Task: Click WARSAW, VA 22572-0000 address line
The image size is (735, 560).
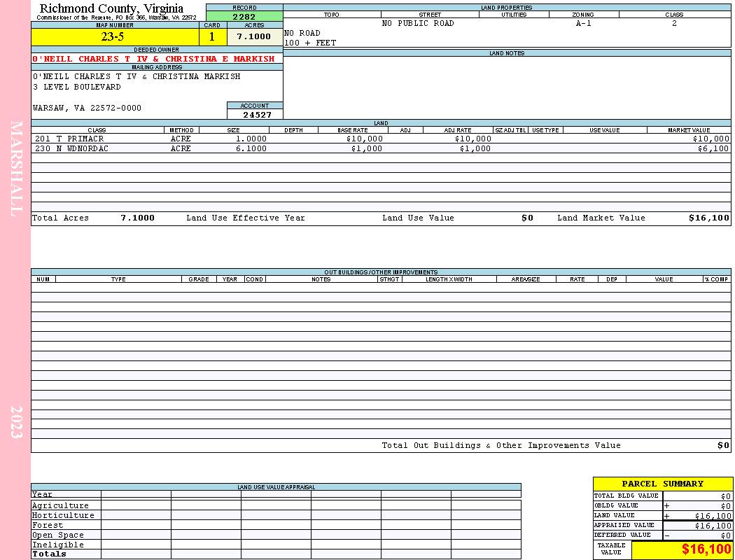Action: coord(87,108)
